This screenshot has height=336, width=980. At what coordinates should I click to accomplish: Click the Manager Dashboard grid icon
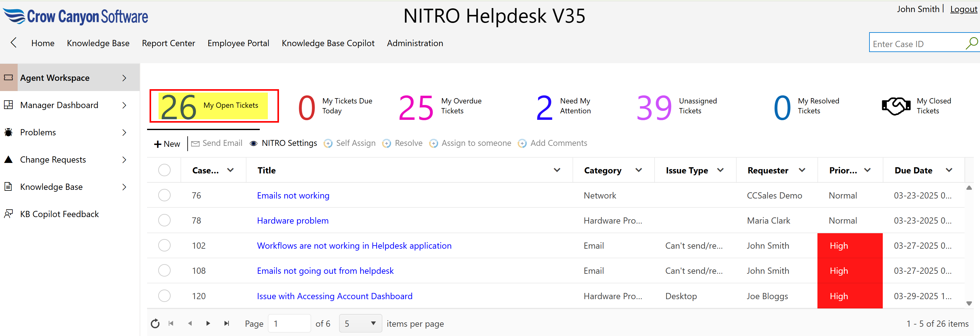tap(8, 105)
